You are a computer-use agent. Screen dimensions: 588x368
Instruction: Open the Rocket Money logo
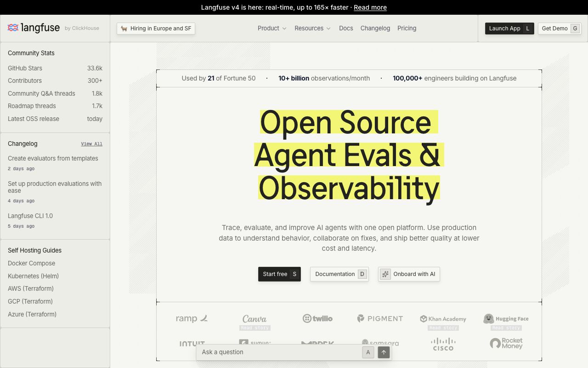(506, 343)
